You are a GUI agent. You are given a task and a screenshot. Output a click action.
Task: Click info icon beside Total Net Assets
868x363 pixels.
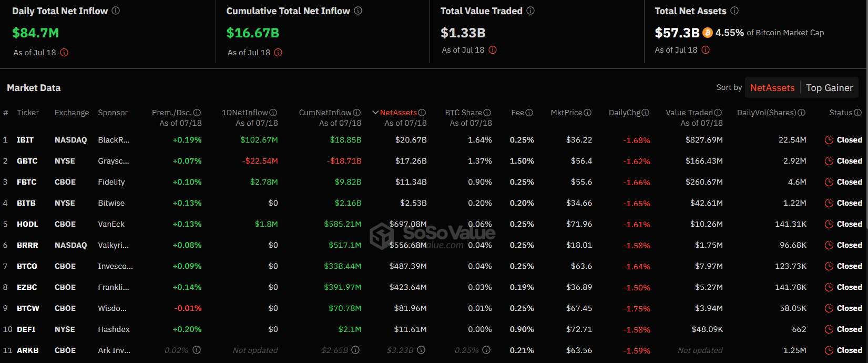[734, 11]
